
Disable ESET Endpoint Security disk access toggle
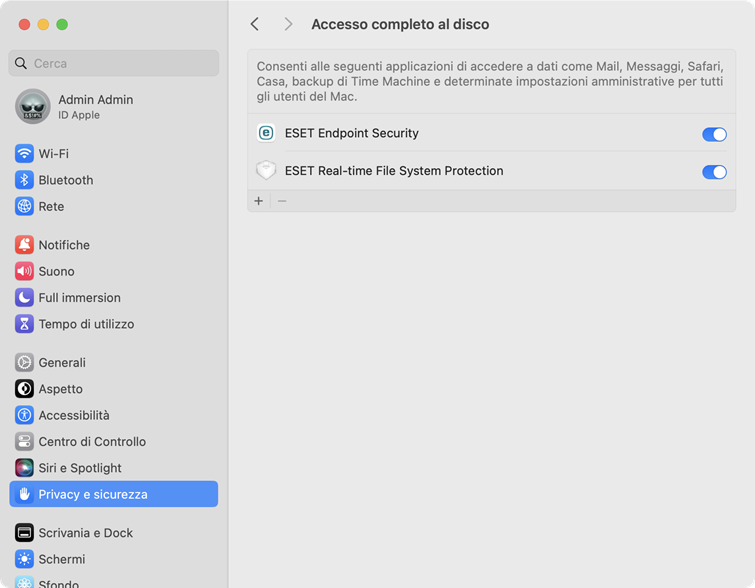coord(714,134)
